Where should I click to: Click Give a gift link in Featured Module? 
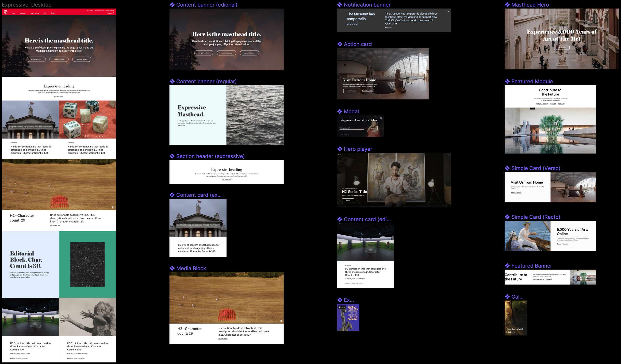pos(552,104)
